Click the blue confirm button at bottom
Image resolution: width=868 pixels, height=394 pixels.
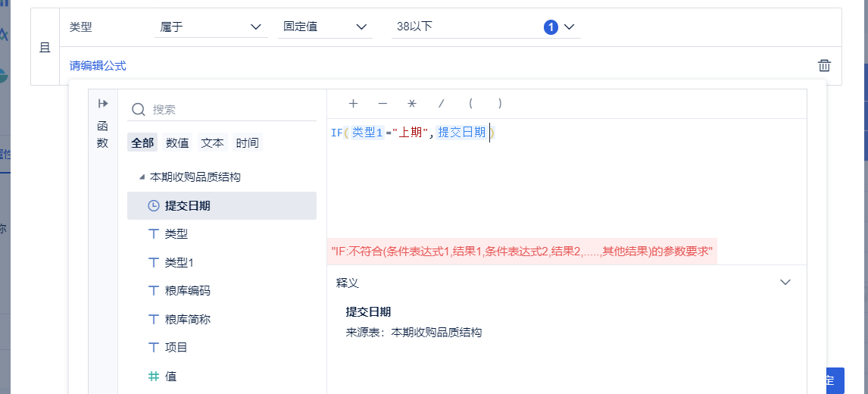click(834, 380)
